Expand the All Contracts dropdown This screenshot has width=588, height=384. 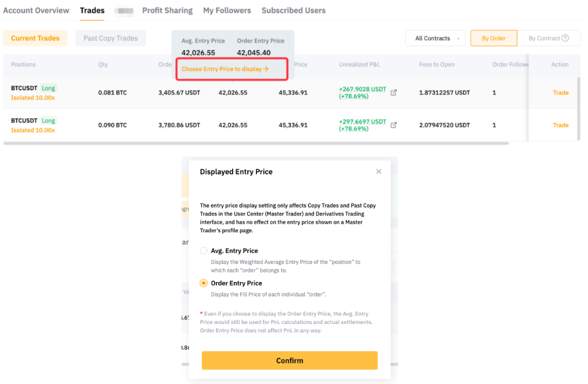pyautogui.click(x=436, y=38)
